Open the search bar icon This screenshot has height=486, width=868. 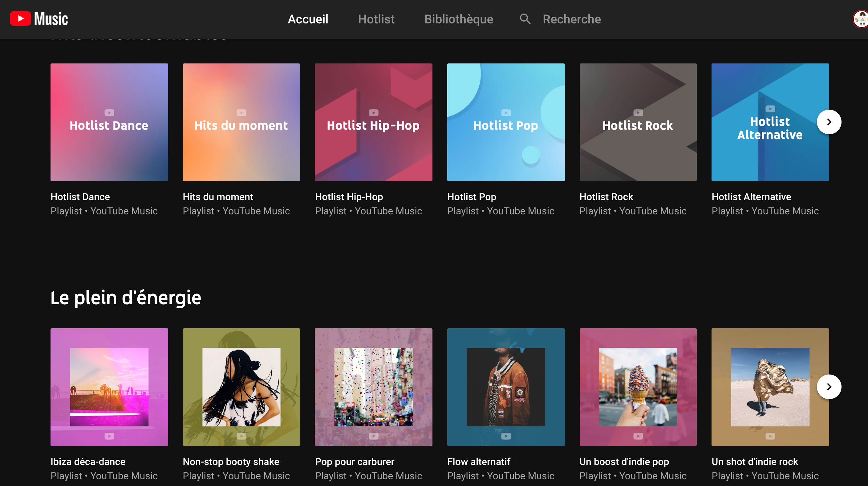point(524,19)
